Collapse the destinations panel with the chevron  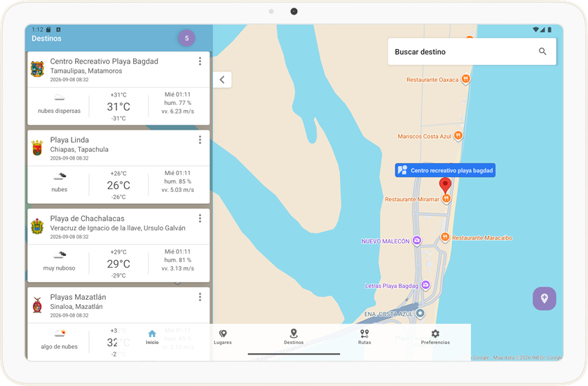[x=222, y=79]
